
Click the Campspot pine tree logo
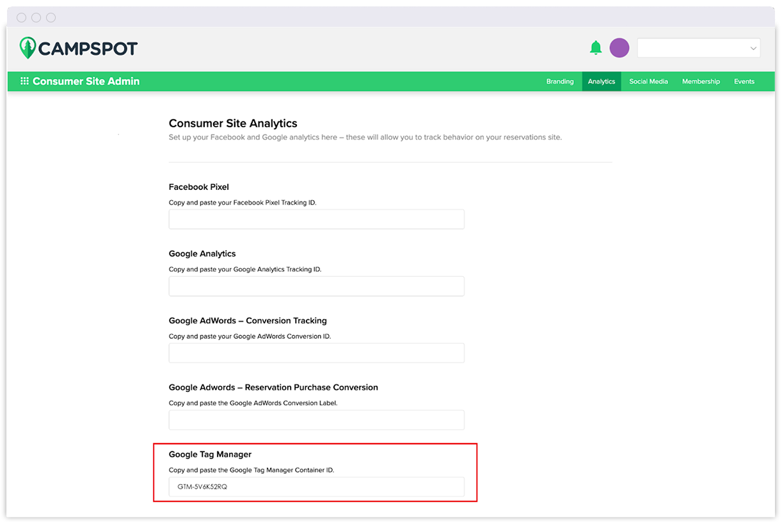coord(28,48)
